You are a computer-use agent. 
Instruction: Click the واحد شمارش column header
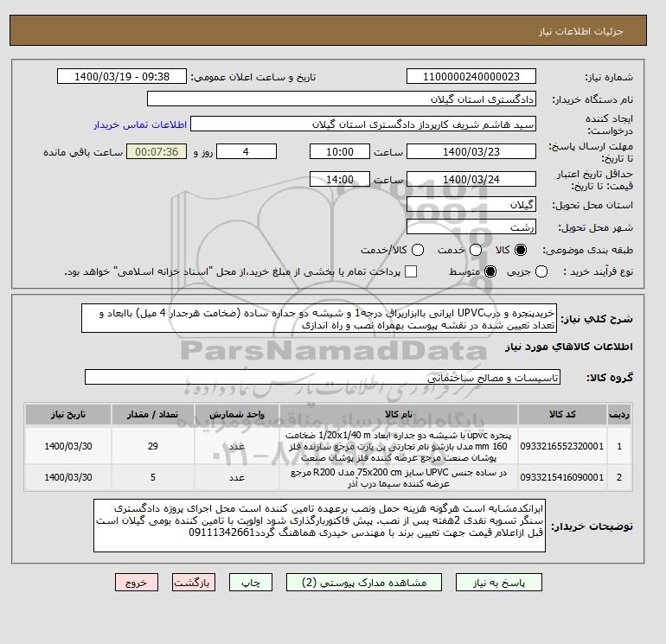coord(237,414)
